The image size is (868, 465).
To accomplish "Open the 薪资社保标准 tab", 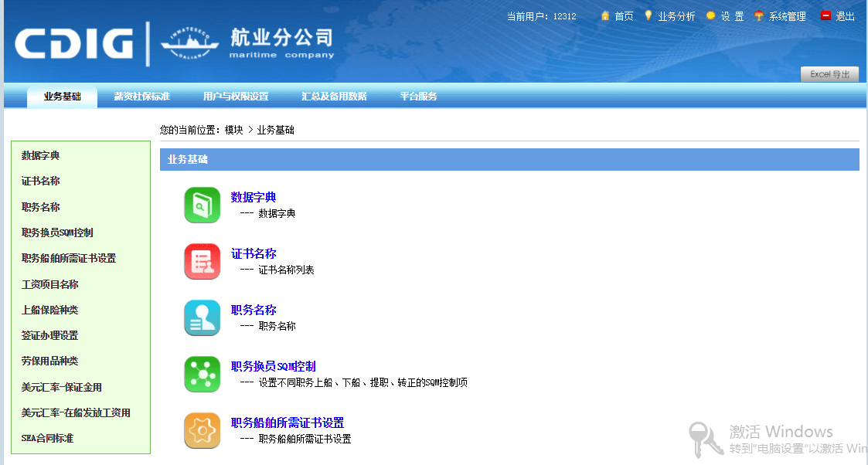I will click(x=141, y=97).
